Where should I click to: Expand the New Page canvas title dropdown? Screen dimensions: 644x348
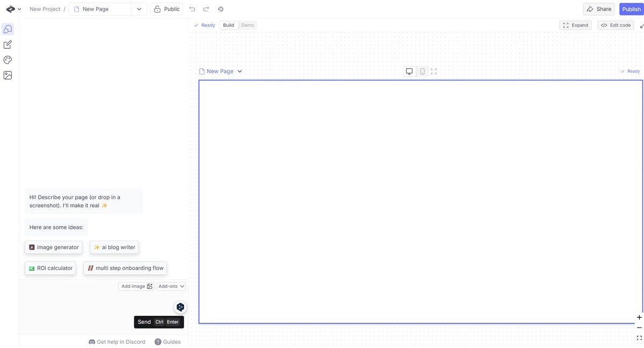(x=240, y=71)
